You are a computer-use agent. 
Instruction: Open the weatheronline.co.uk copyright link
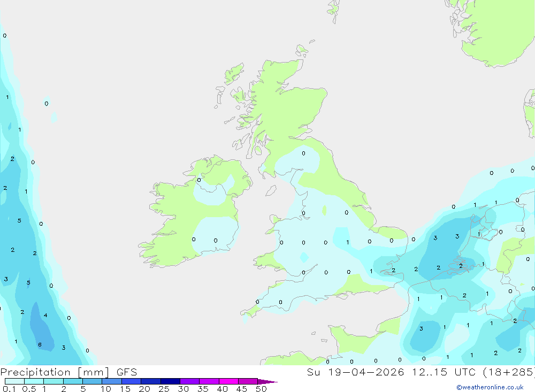pos(490,387)
